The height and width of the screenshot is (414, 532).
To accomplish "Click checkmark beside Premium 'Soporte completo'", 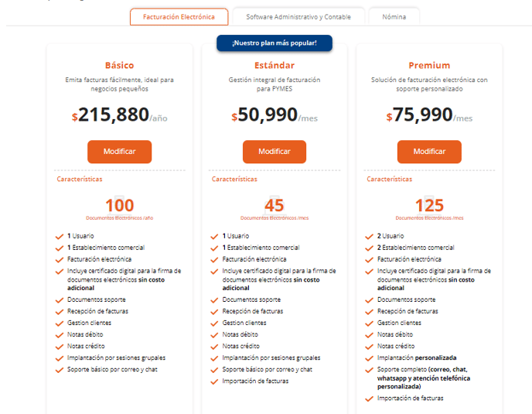I will point(370,370).
